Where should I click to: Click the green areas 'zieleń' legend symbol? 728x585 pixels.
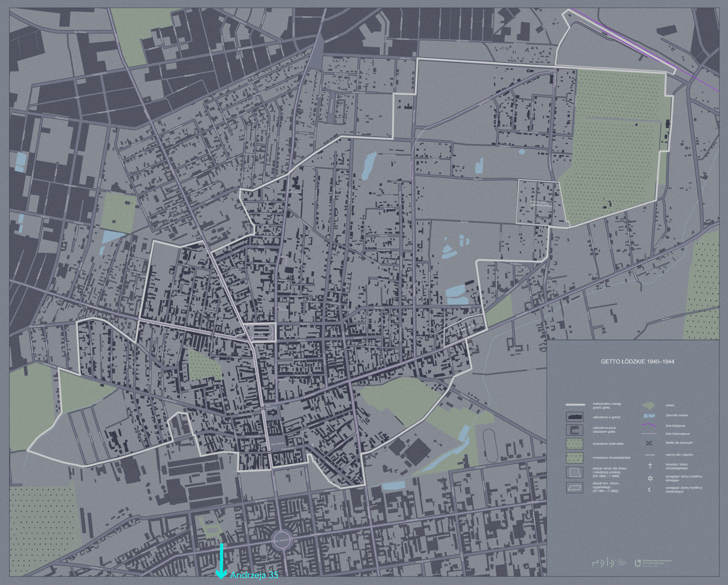[x=649, y=405]
